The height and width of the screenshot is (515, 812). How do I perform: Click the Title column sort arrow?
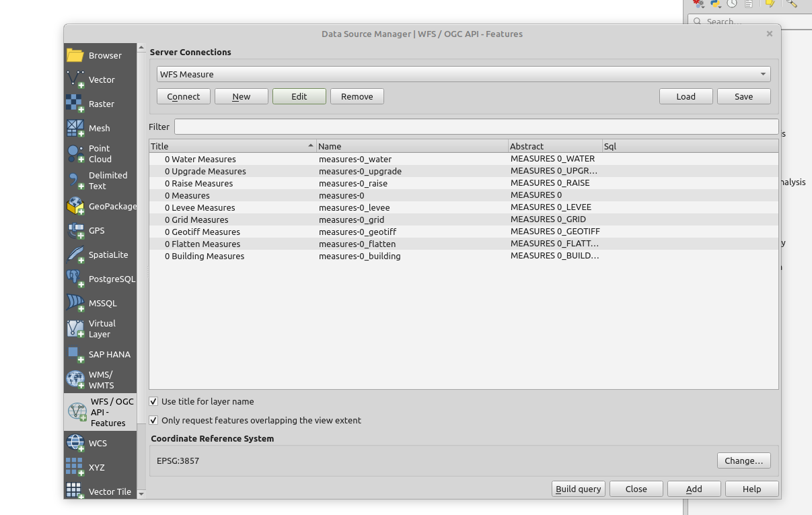tap(310, 145)
